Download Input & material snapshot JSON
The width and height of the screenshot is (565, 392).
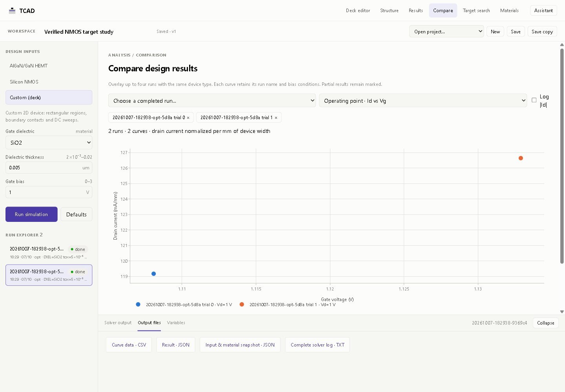[x=240, y=345]
